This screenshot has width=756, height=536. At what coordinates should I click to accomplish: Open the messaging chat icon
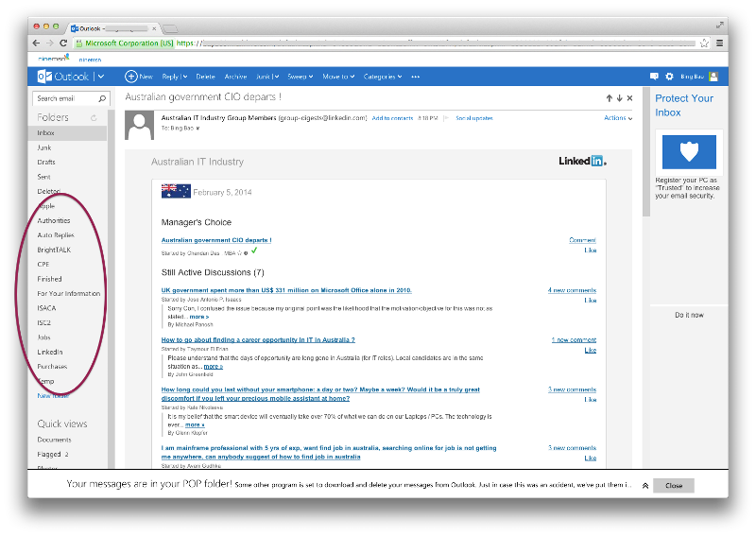(654, 77)
